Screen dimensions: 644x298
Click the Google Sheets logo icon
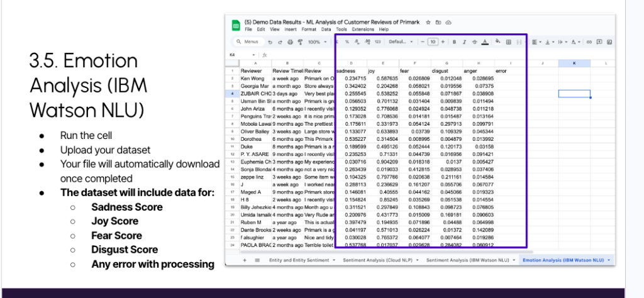pyautogui.click(x=236, y=25)
